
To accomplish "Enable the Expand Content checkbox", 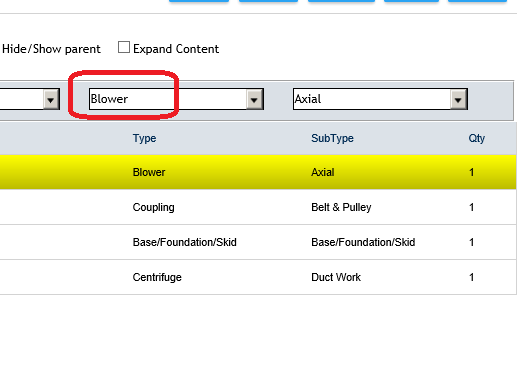I will (x=124, y=47).
